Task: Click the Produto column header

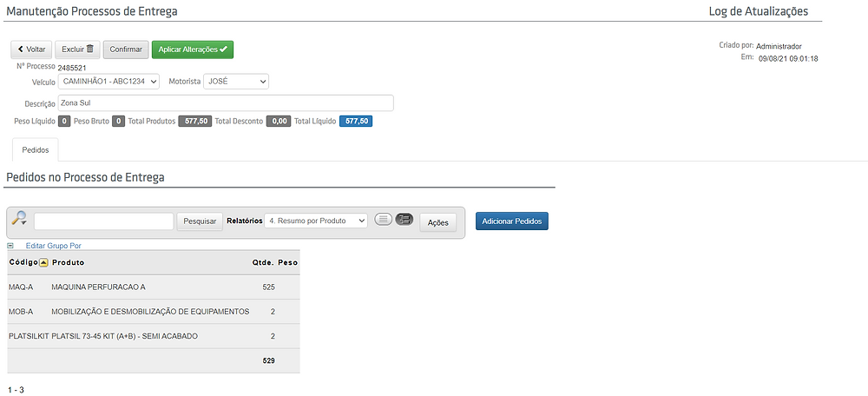Action: coord(68,262)
